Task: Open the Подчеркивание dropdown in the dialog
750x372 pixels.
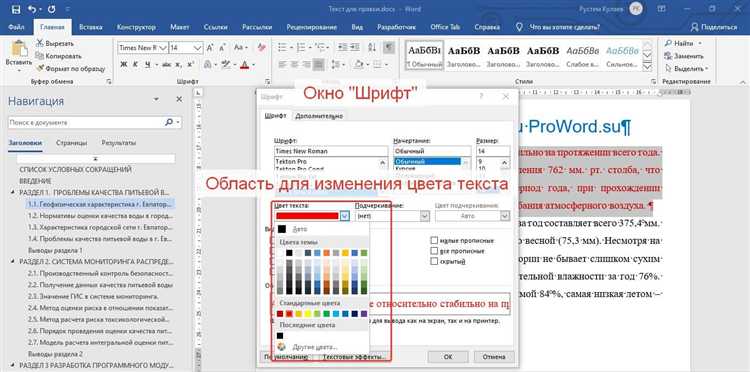Action: [425, 216]
